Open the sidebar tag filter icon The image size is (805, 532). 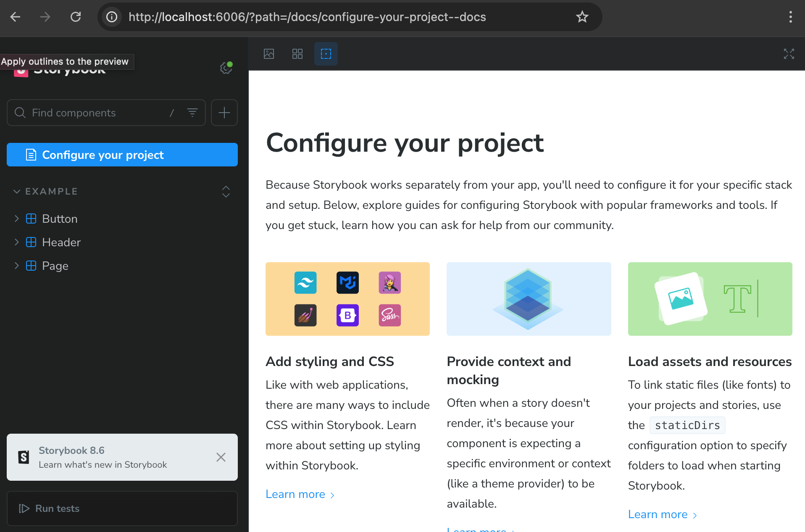(x=192, y=113)
